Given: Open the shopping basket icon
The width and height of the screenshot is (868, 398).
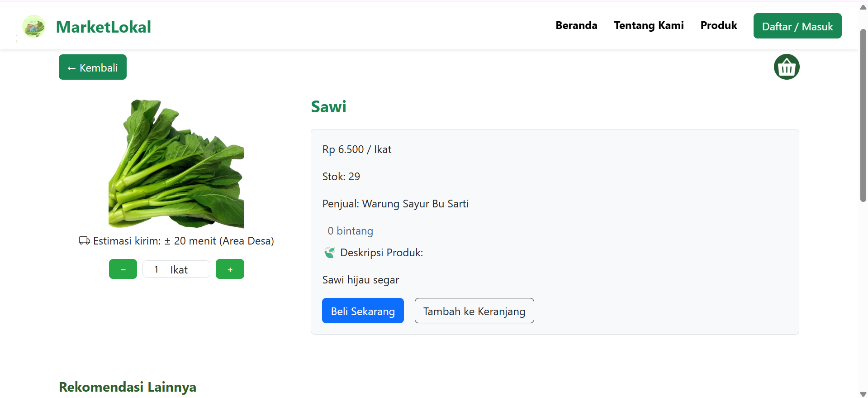Looking at the screenshot, I should tap(787, 67).
